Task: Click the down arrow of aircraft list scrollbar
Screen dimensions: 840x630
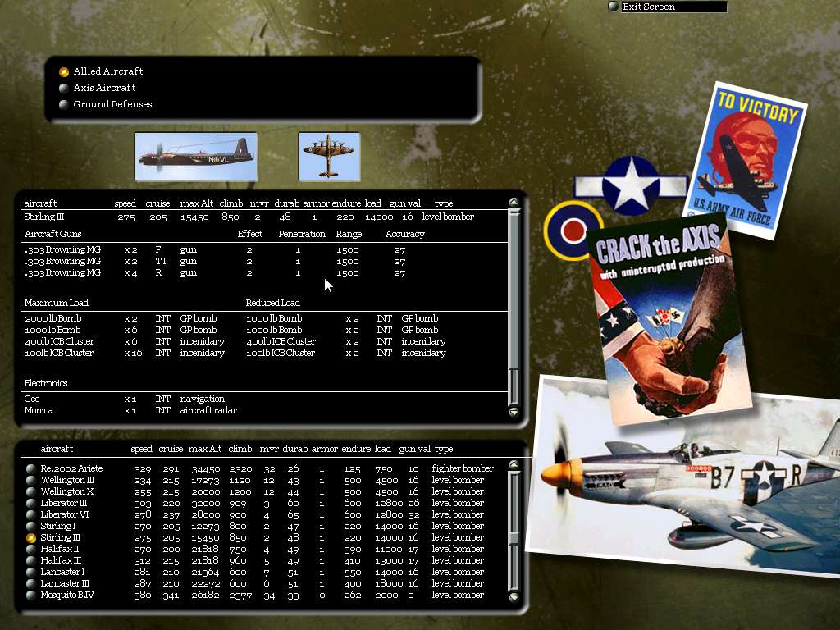Action: point(514,597)
